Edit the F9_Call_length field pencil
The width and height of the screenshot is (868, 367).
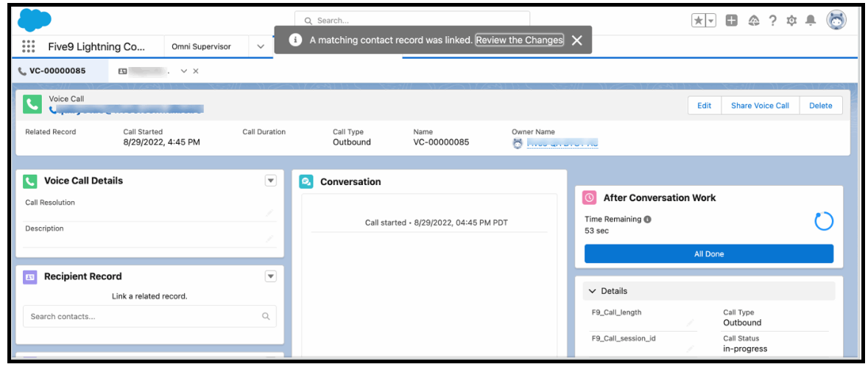(x=690, y=323)
